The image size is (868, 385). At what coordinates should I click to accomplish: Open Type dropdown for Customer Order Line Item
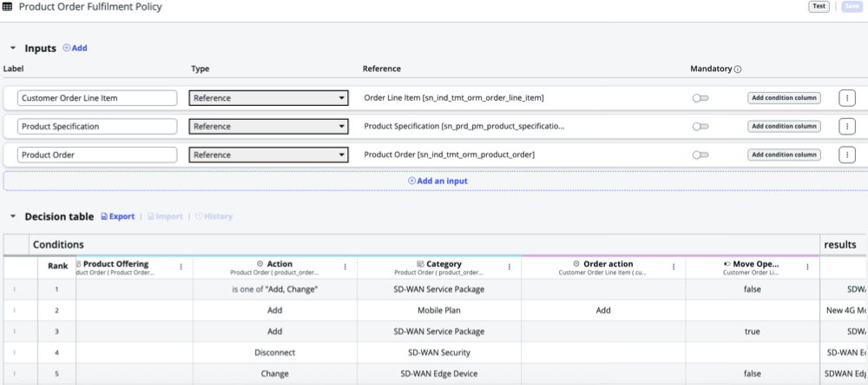[x=268, y=98]
